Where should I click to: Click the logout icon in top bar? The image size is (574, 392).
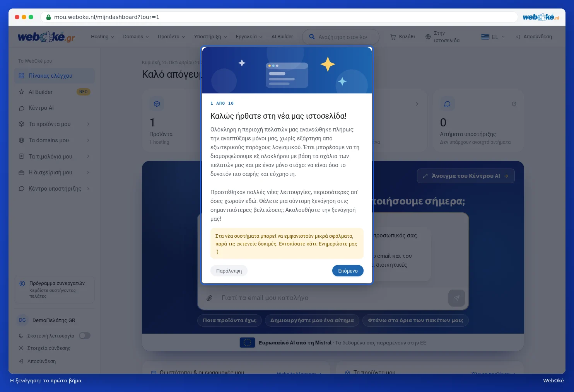(x=518, y=37)
